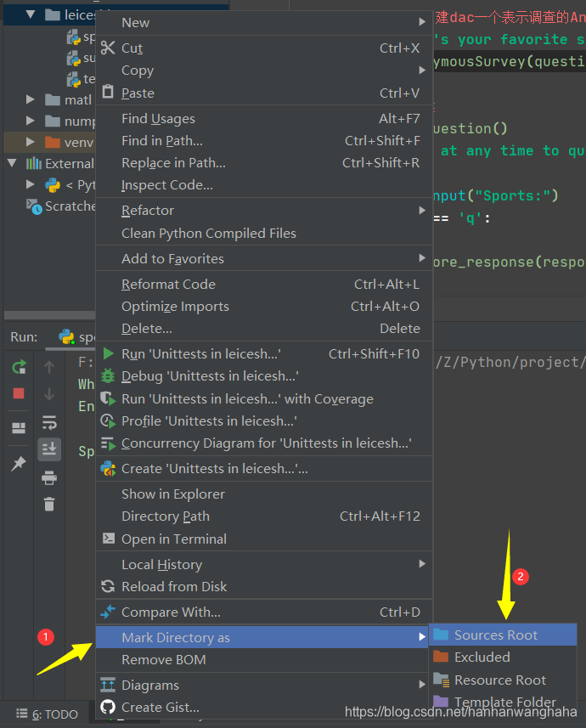The height and width of the screenshot is (728, 586).
Task: Select Excluded in submenu
Action: (x=503, y=657)
